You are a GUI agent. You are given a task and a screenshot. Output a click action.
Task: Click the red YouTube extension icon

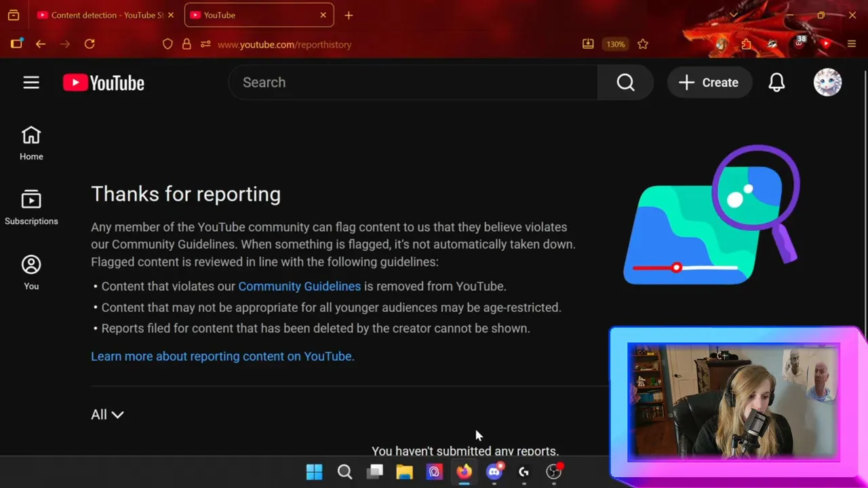pos(825,44)
